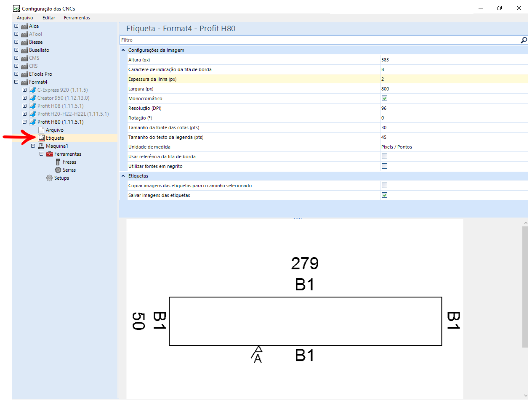
Task: Click the Biesse factory icon
Action: (x=24, y=42)
